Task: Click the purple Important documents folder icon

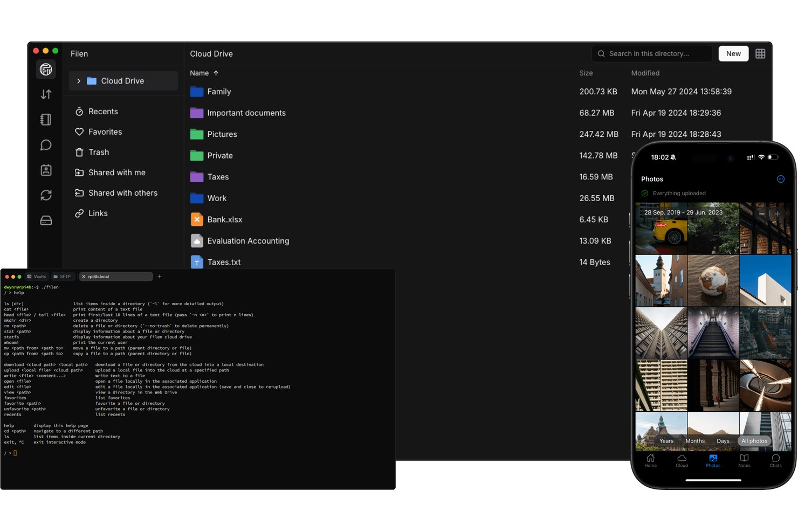Action: 197,113
